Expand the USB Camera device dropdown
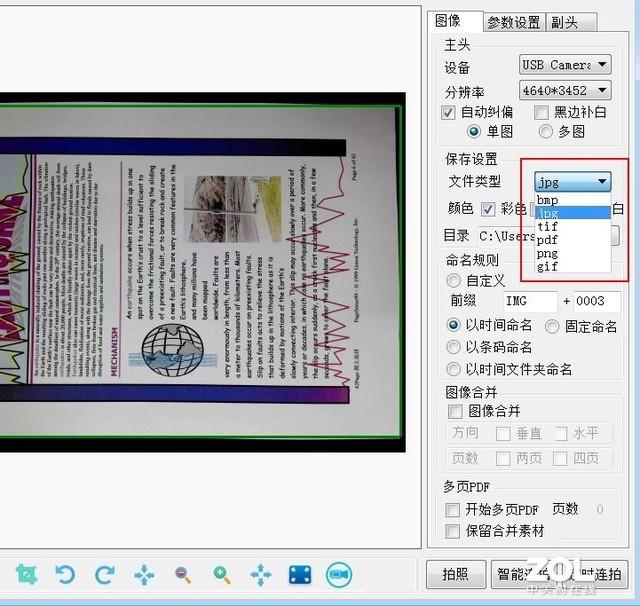Image resolution: width=640 pixels, height=606 pixels. pos(565,64)
